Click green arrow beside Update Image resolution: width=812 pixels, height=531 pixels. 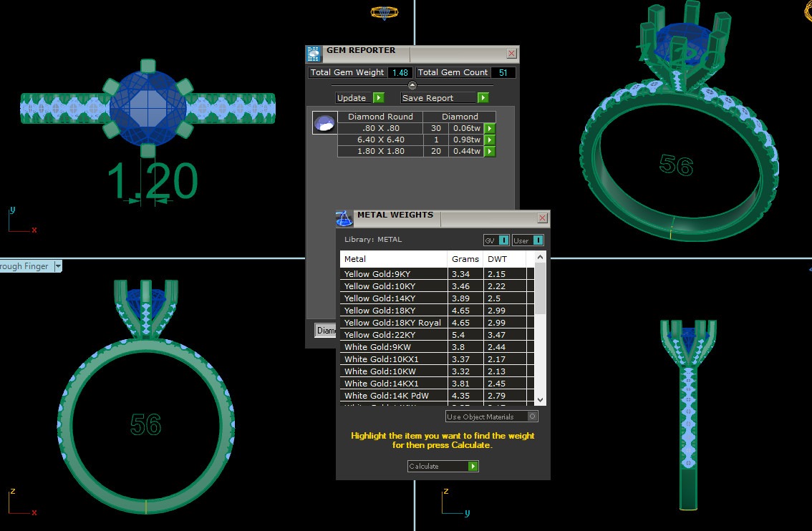(x=378, y=98)
